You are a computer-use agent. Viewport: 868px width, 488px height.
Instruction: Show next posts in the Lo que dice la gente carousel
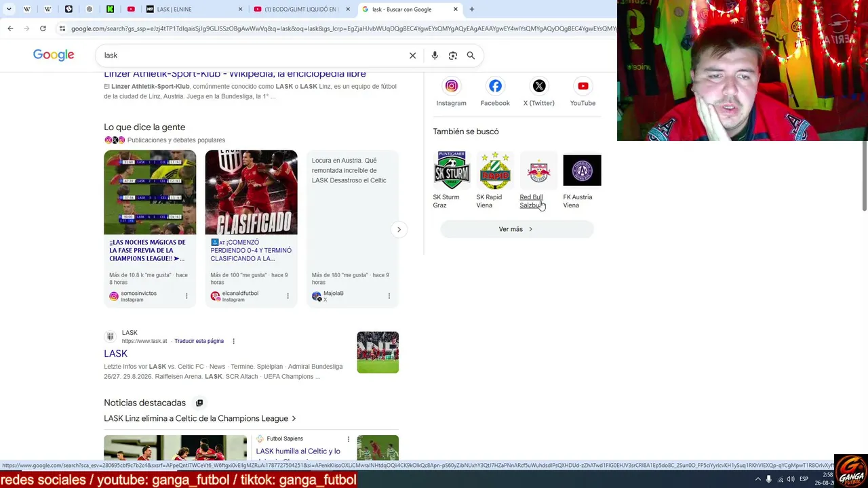[x=399, y=229]
